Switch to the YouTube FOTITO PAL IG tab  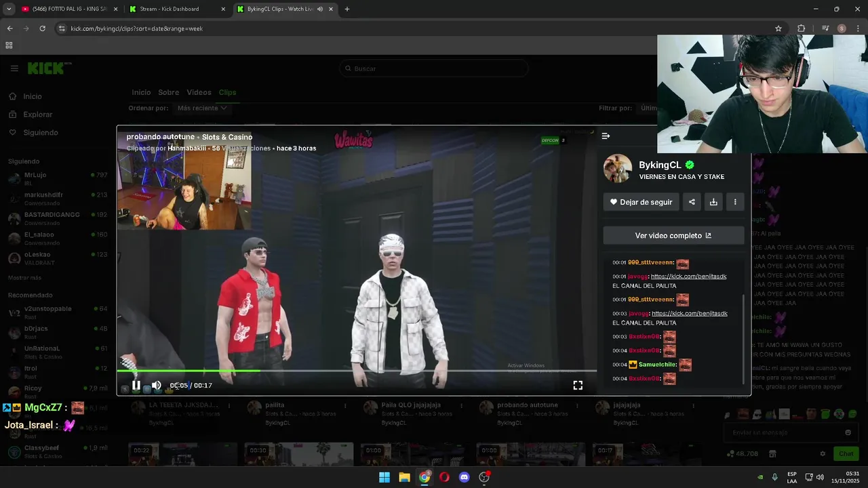(69, 9)
